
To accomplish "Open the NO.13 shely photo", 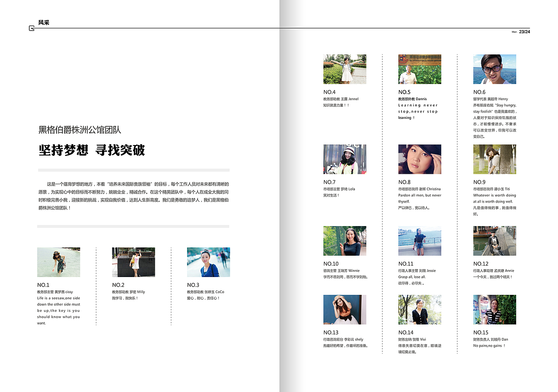I will coord(345,310).
